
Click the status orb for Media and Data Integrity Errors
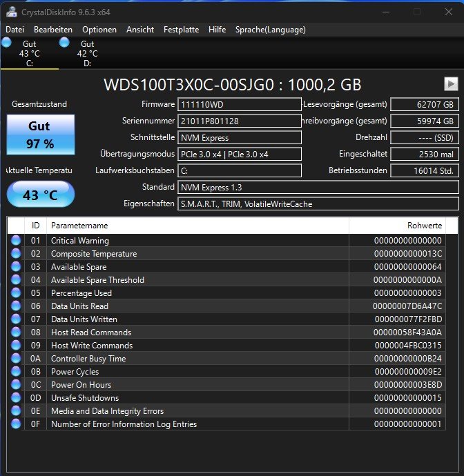16,410
